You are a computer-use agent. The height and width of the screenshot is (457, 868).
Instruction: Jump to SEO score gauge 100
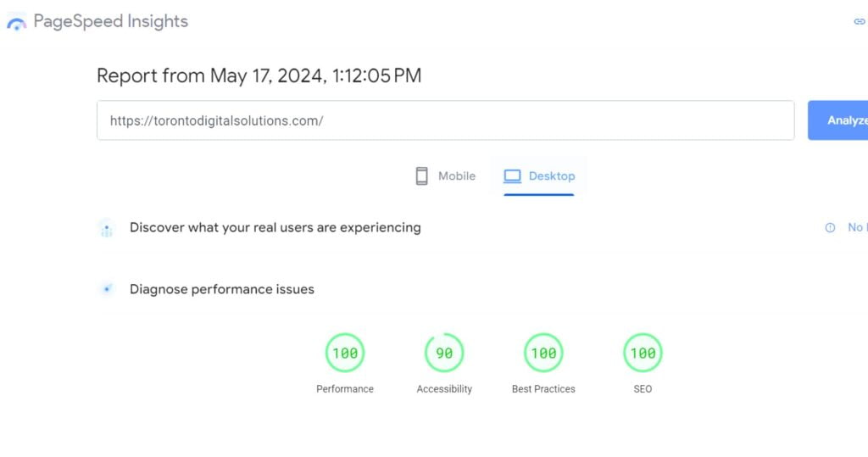click(643, 353)
